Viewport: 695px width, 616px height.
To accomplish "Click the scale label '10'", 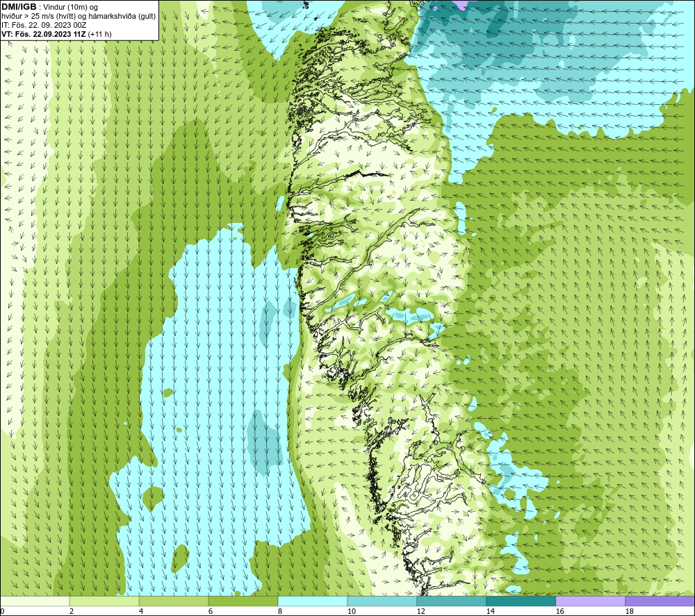I will 351,611.
